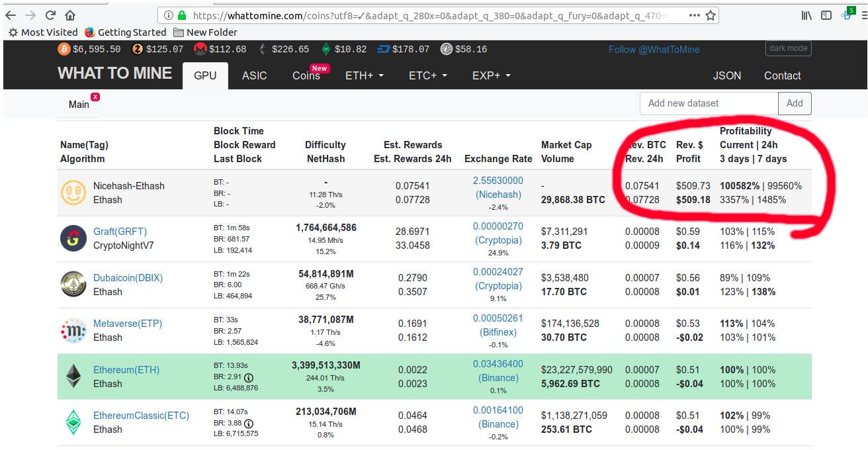Expand the EXP+ dropdown menu
The image size is (868, 450).
click(x=492, y=75)
